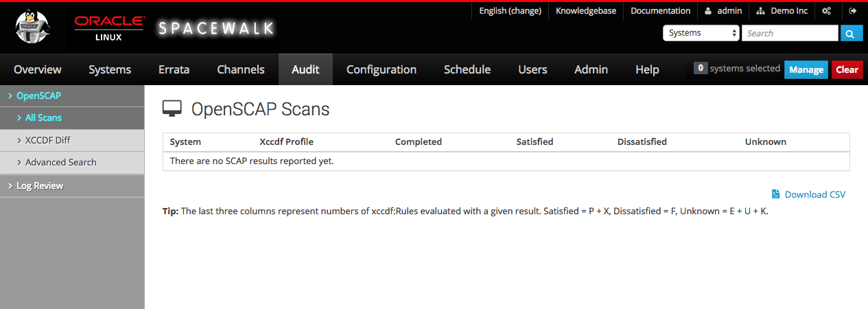The image size is (868, 309).
Task: Open the Schedule tab
Action: point(467,69)
